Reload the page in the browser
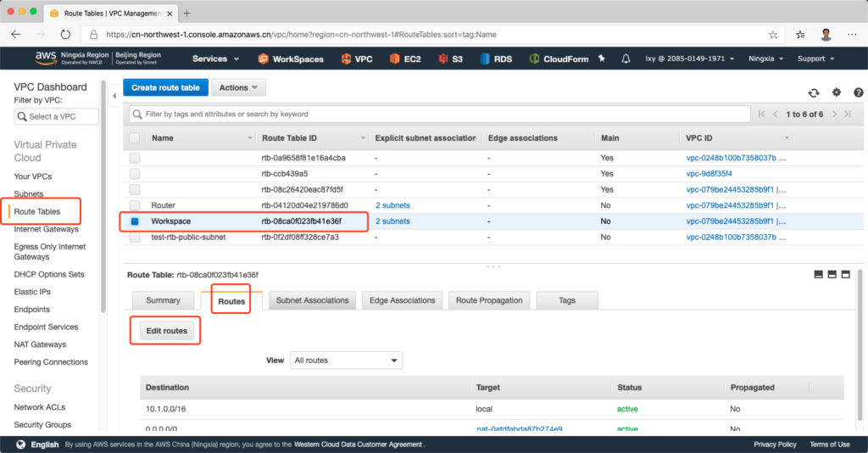868x453 pixels. pyautogui.click(x=65, y=35)
